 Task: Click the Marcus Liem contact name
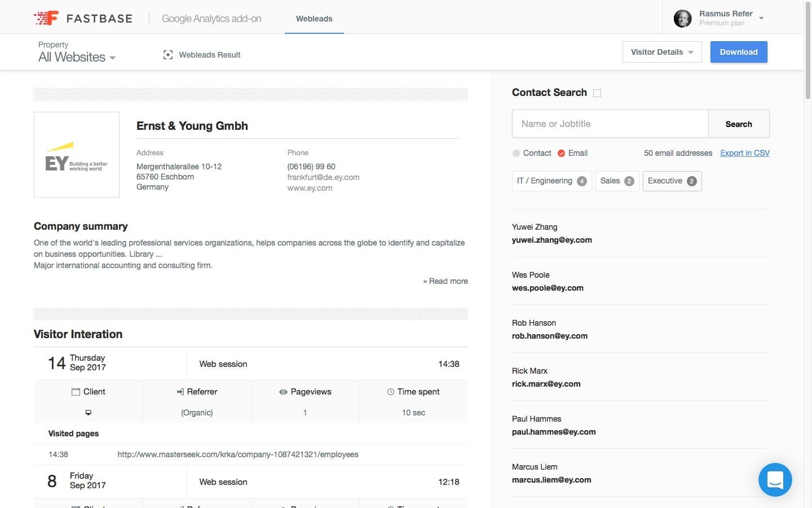(x=535, y=467)
